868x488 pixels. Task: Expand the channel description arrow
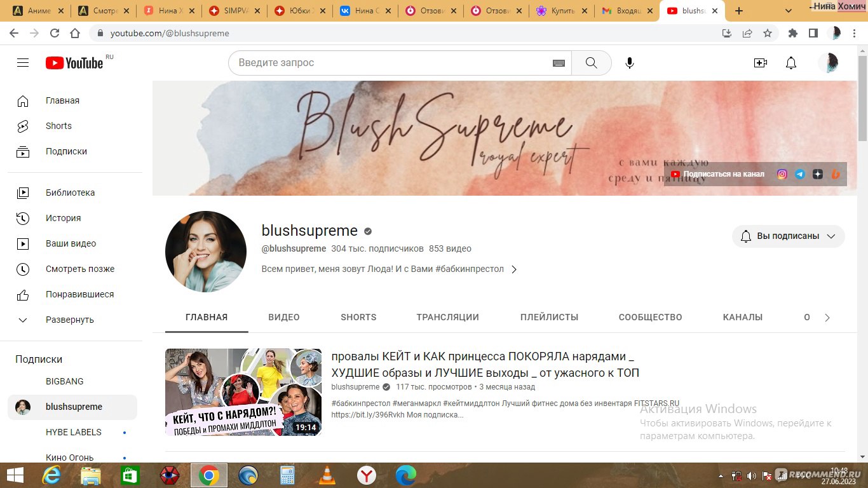[x=514, y=269]
